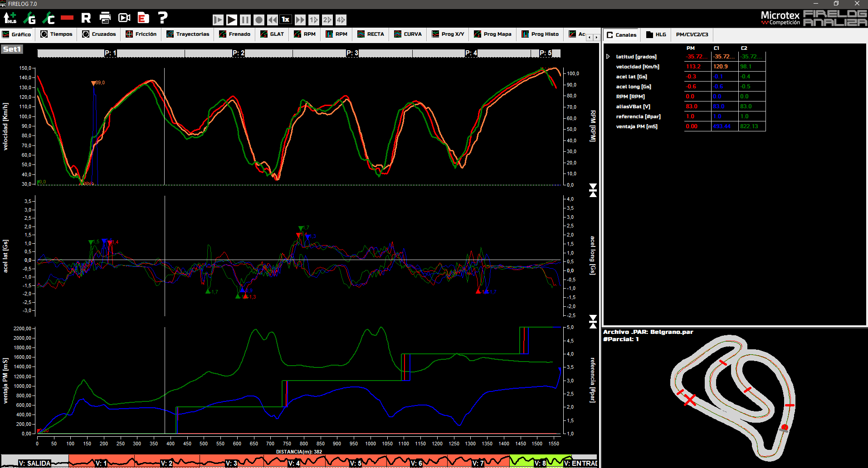Image resolution: width=868 pixels, height=468 pixels.
Task: Click the red bar toolbar icon
Action: coord(67,18)
